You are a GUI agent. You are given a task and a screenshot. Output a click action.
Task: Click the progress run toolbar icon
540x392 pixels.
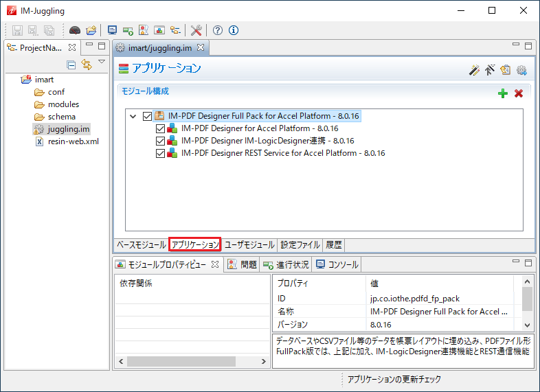point(128,31)
